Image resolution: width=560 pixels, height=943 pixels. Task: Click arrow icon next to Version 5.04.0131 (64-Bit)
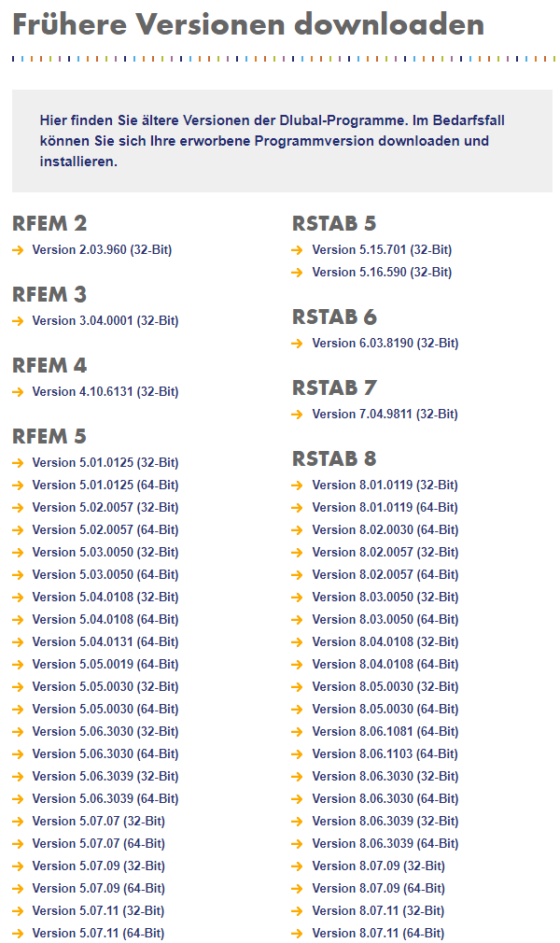18,642
